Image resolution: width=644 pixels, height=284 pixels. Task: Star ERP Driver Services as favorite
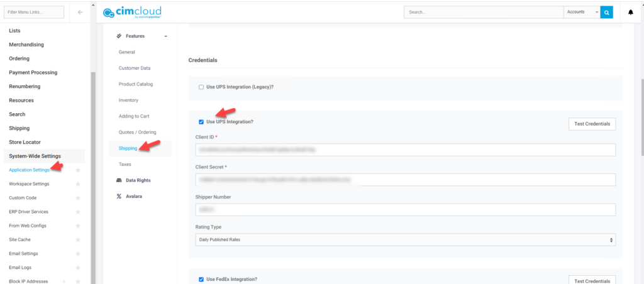[x=78, y=212]
